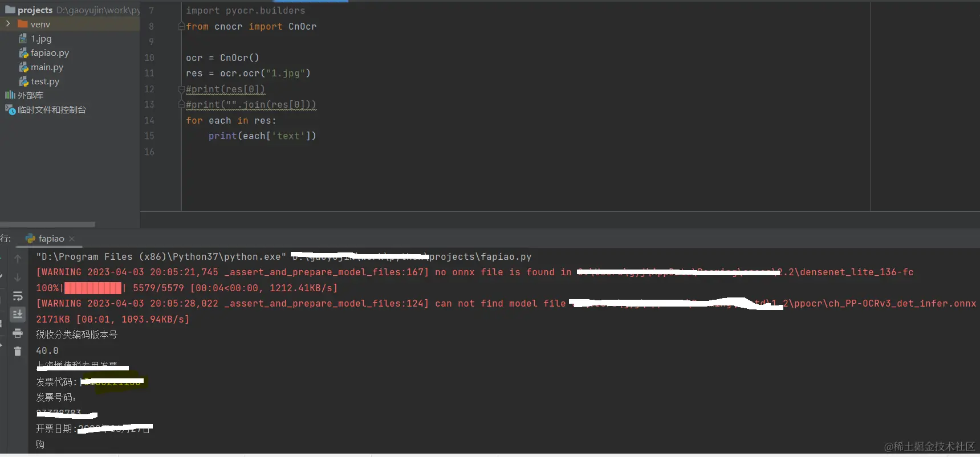Click the first WARNING line about onnx file
The image size is (980, 457).
coord(475,272)
